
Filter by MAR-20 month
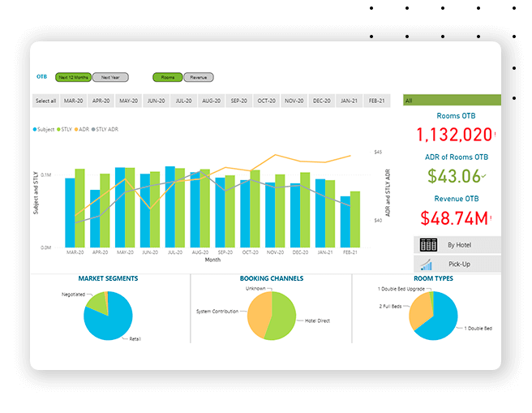[73, 101]
